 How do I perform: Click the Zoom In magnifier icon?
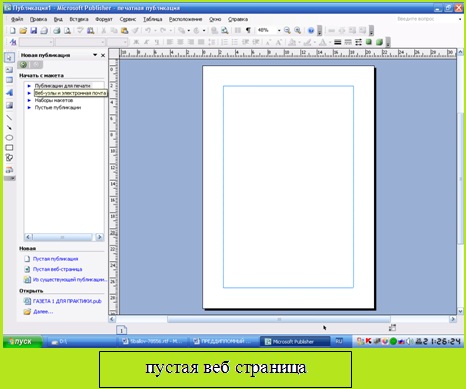point(297,31)
